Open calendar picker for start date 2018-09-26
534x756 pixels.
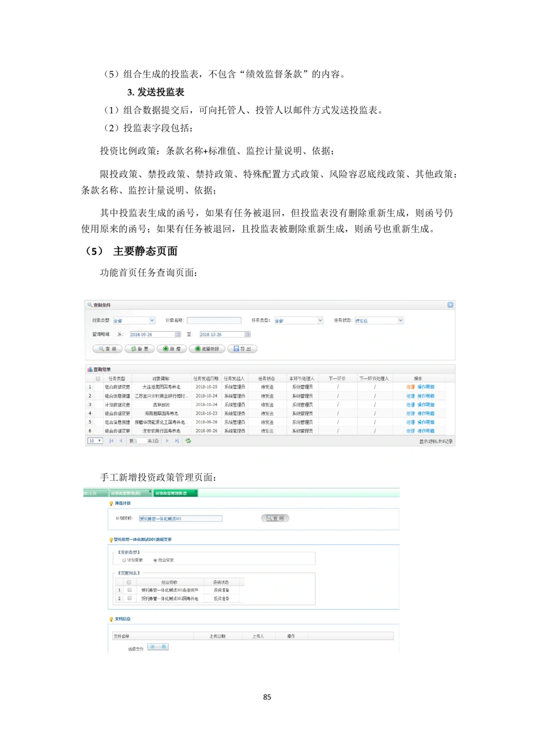(178, 334)
